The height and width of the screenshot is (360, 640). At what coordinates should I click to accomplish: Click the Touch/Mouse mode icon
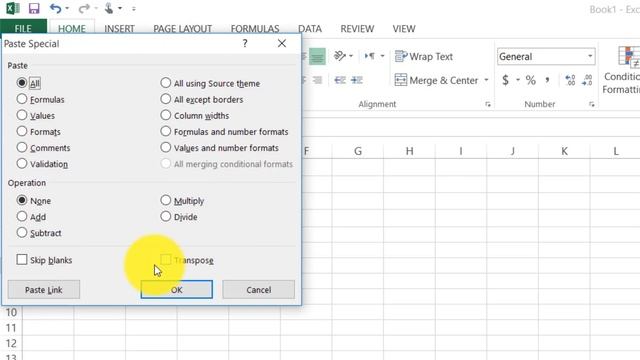pos(109,8)
